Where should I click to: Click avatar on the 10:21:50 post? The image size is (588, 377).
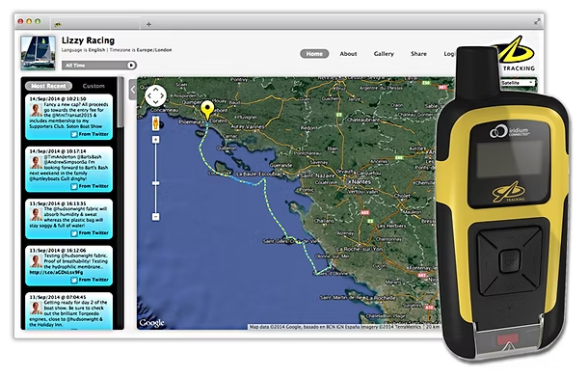[36, 110]
